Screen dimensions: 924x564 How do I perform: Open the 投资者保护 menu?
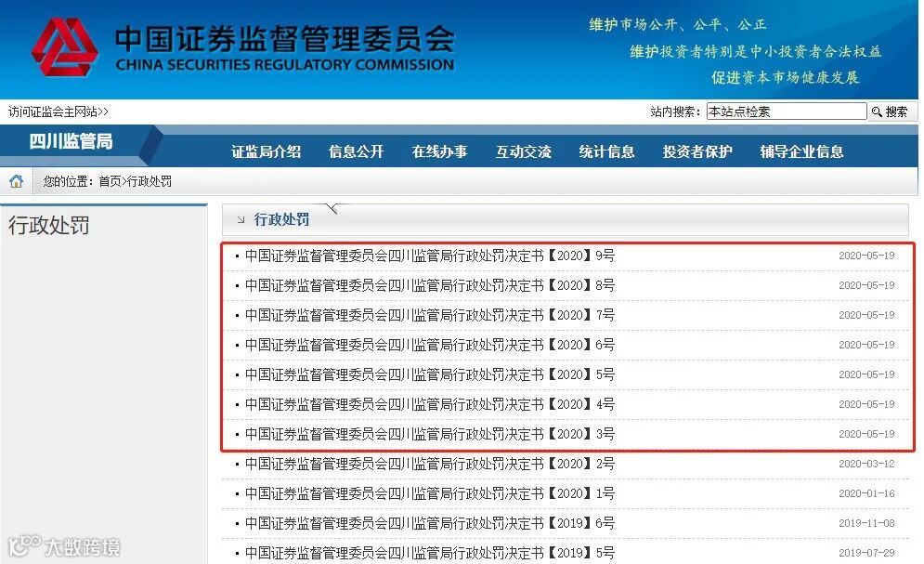(x=697, y=152)
